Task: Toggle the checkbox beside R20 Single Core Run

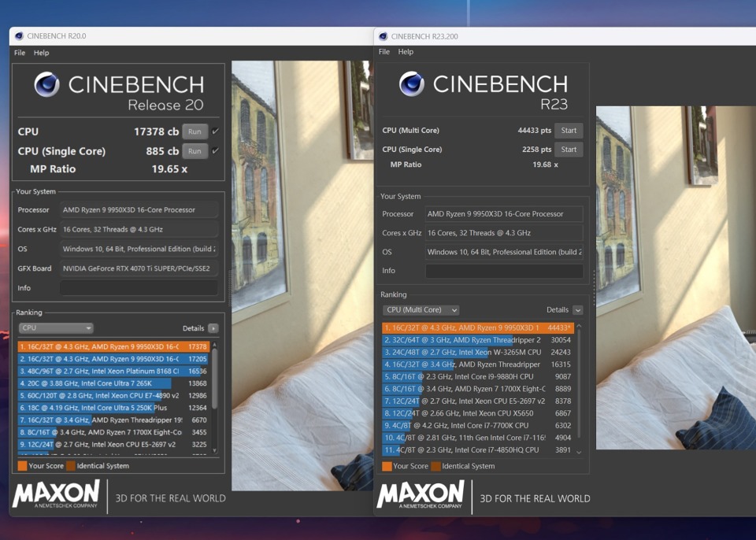Action: click(x=215, y=151)
